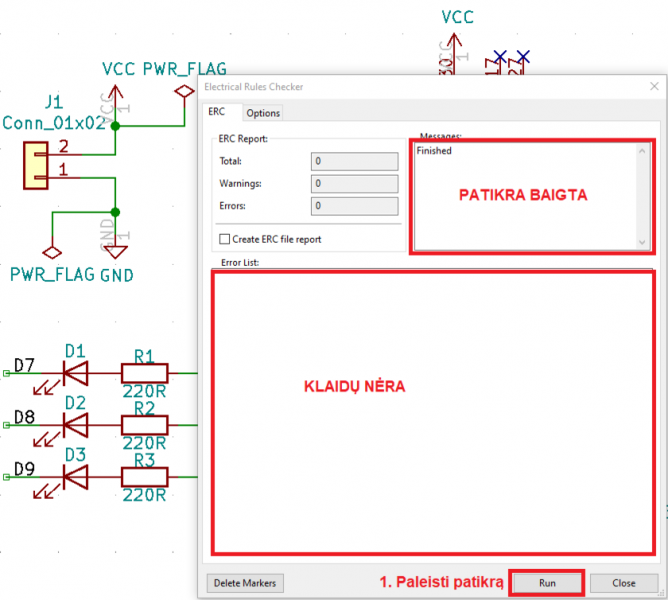
Task: Select the R2 resistor symbol
Action: tap(145, 425)
